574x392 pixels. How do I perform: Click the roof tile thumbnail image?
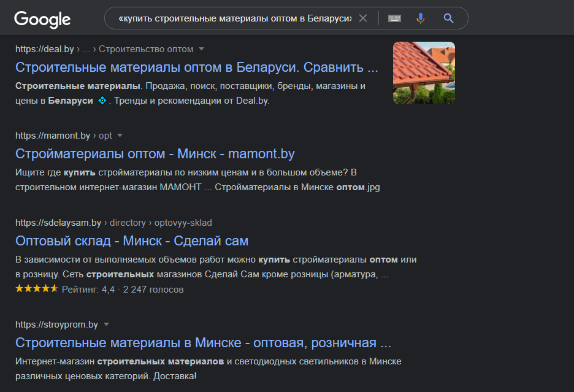click(424, 72)
